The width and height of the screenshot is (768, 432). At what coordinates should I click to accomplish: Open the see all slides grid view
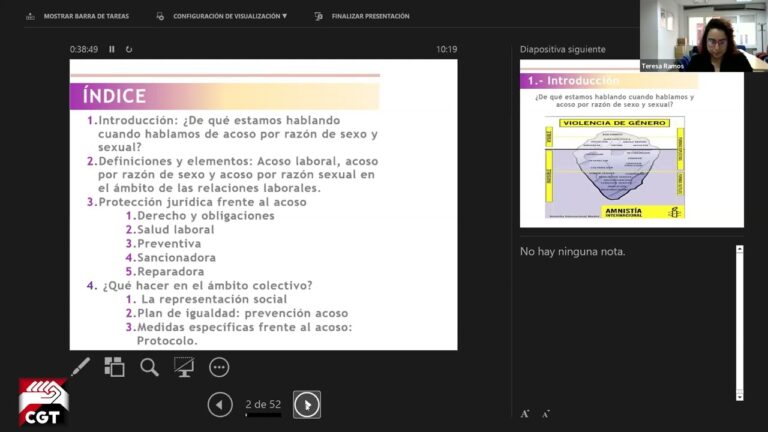coord(115,367)
